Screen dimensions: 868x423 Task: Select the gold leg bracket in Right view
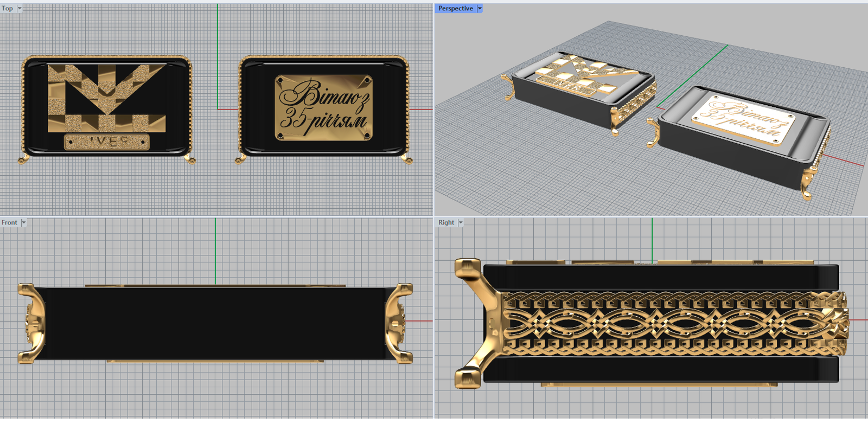point(476,323)
